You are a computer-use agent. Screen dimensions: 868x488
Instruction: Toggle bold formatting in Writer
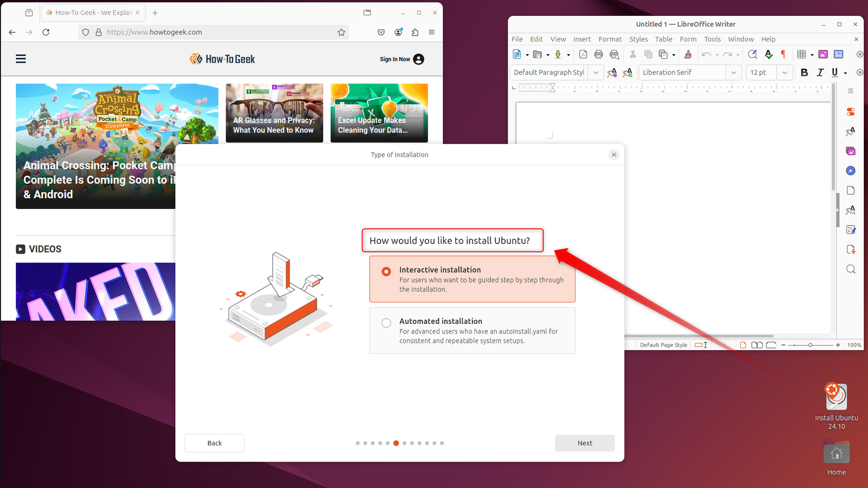(804, 72)
